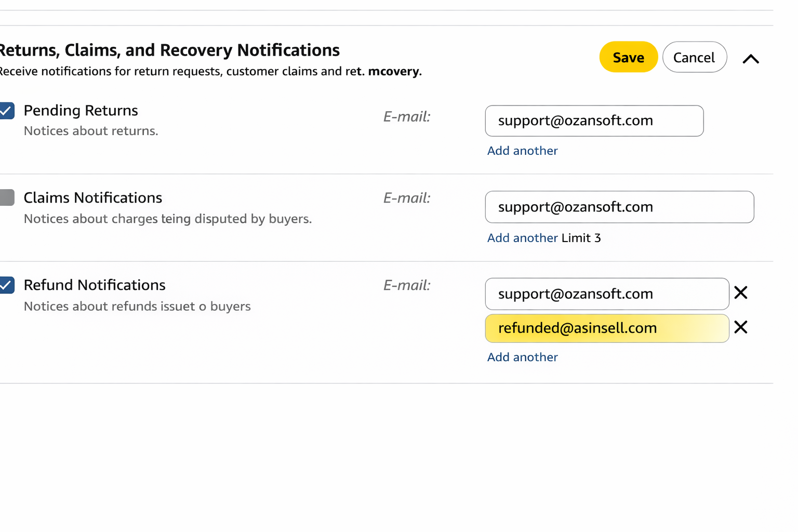Select the highlighted refunded@asinsell.com field
The width and height of the screenshot is (798, 532).
click(607, 328)
